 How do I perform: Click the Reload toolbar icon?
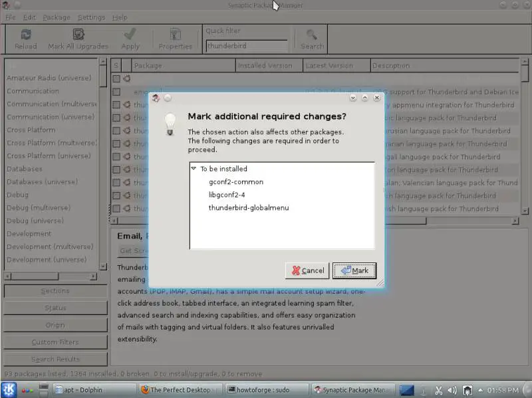[x=26, y=35]
